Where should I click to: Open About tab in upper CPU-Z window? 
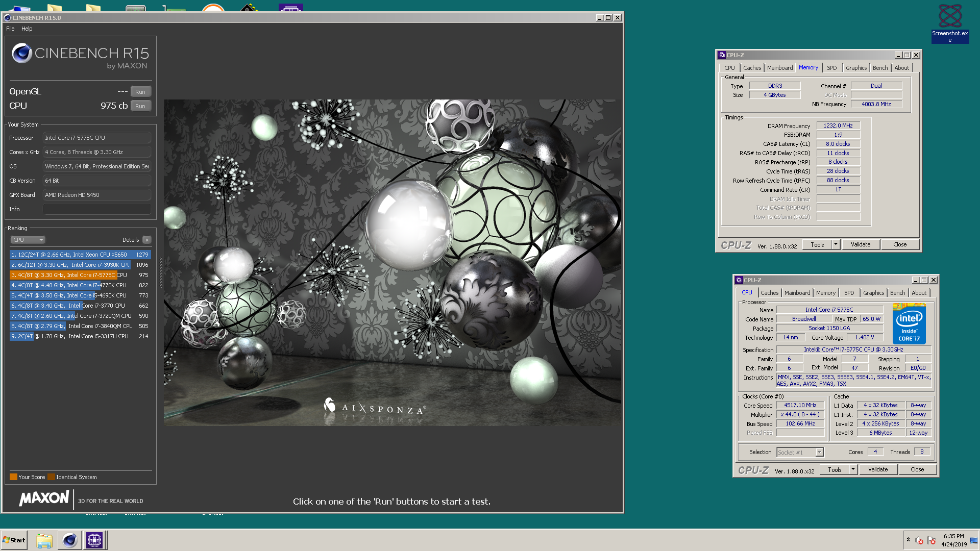click(x=901, y=68)
